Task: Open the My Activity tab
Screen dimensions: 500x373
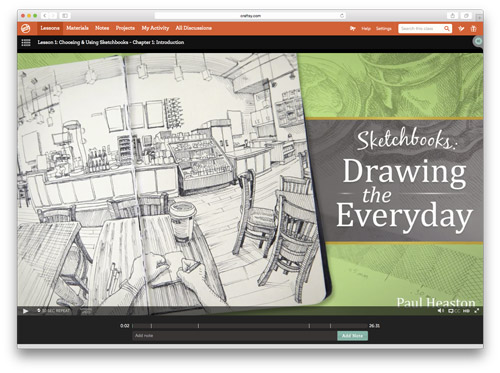Action: coord(155,28)
